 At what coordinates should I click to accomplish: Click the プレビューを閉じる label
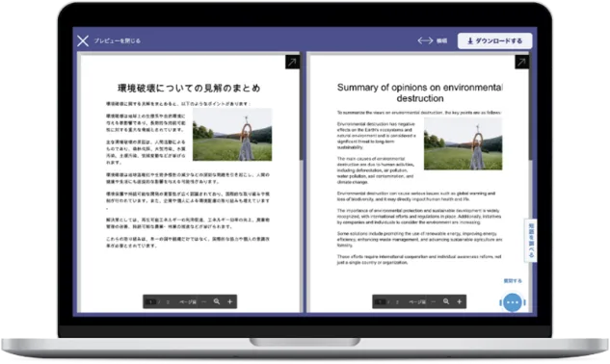[x=118, y=40]
